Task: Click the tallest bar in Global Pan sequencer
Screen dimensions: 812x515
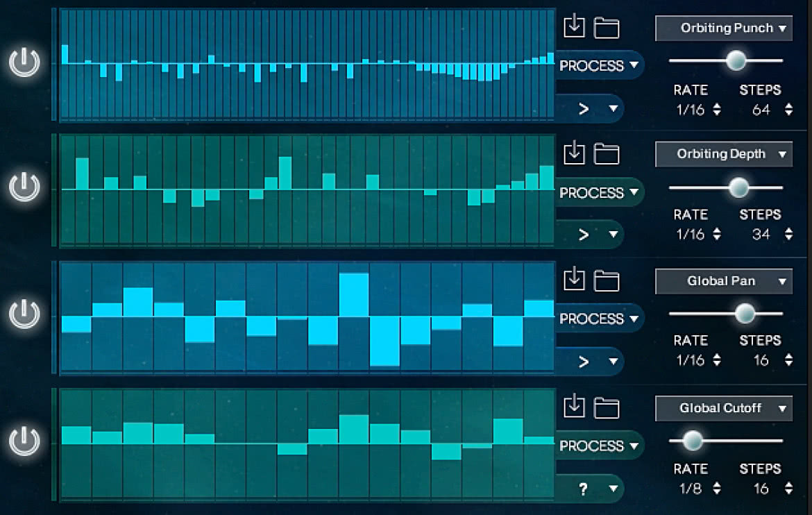Action: [x=384, y=341]
